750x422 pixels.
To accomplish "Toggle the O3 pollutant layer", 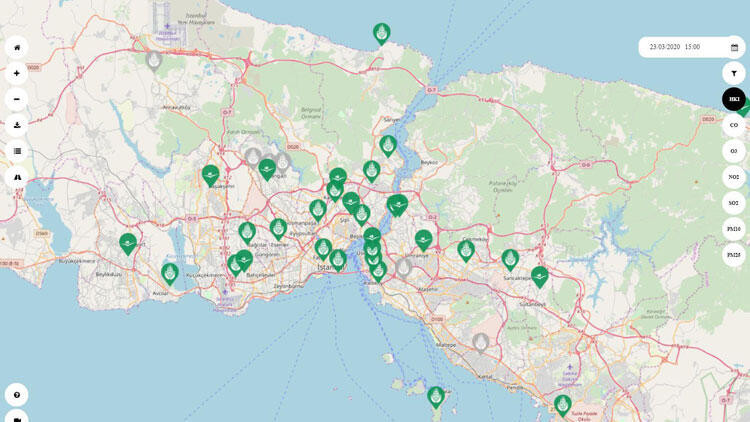I will [734, 151].
